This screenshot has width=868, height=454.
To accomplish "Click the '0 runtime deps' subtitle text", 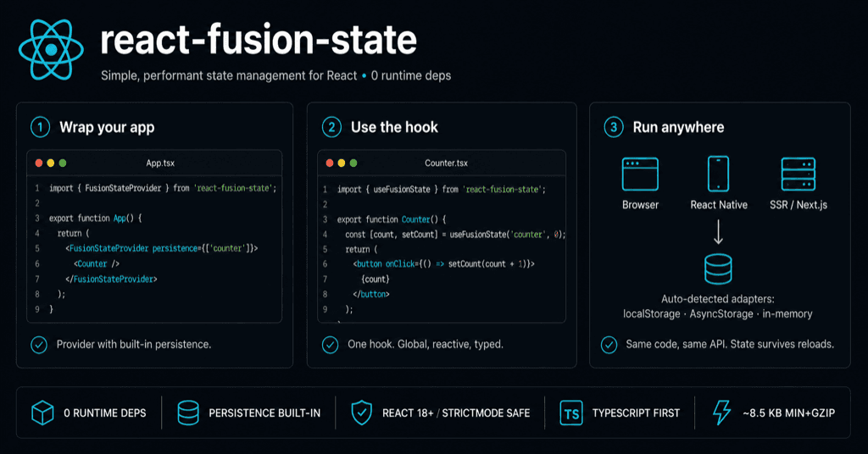I will [x=411, y=75].
